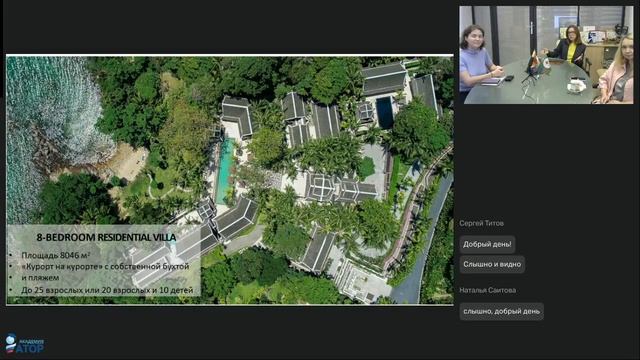
Task: Click sender name 'Сергей Титов' in chat
Action: pos(481,223)
